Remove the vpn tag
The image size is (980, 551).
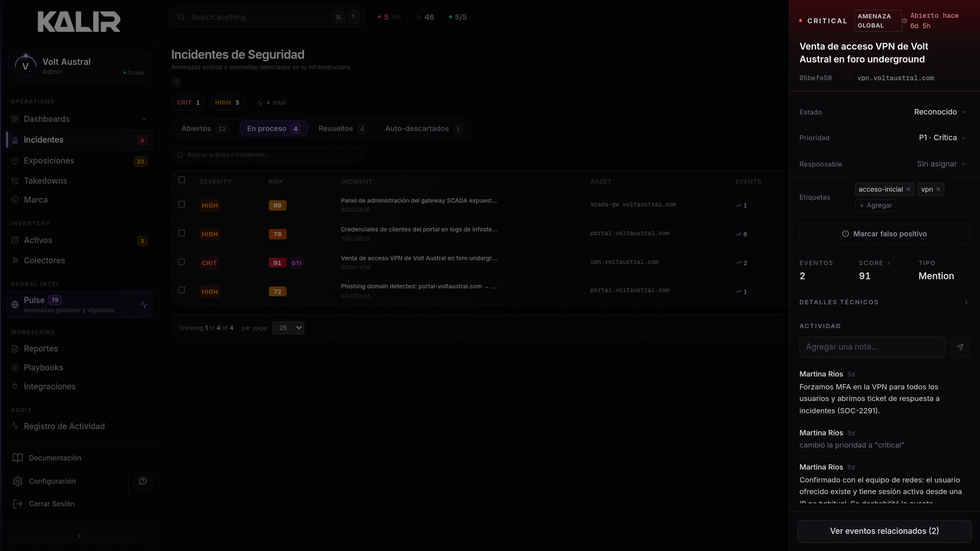[x=938, y=189]
